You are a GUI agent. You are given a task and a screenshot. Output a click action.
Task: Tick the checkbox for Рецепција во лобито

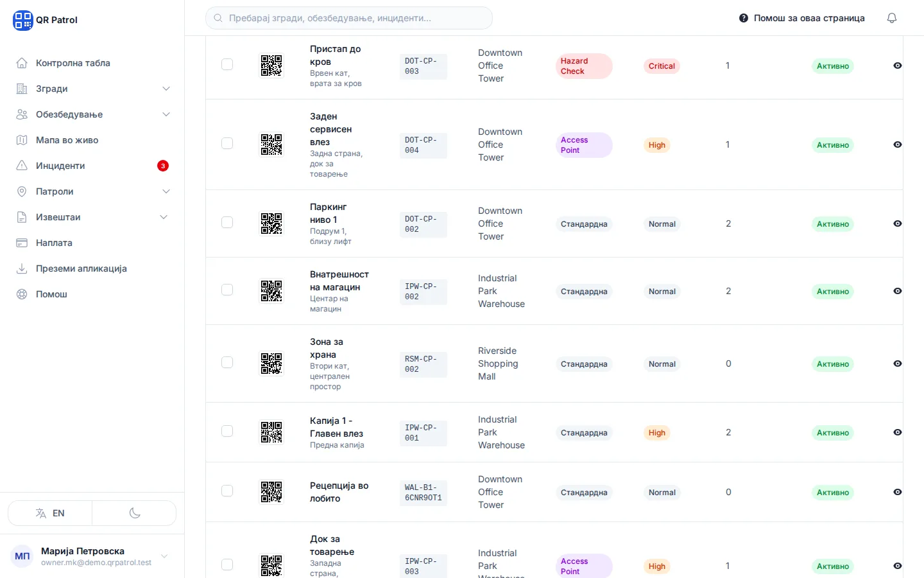pyautogui.click(x=227, y=491)
